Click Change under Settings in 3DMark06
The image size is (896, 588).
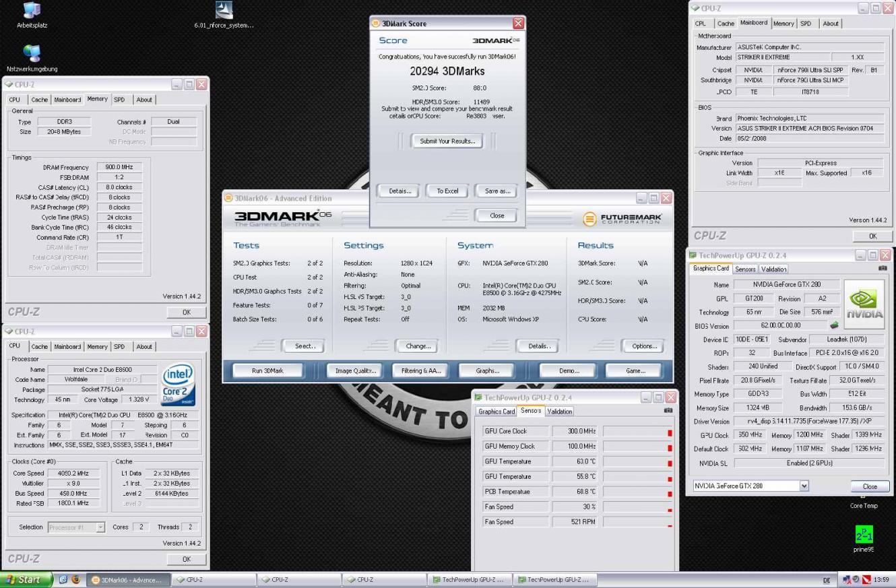pyautogui.click(x=418, y=346)
